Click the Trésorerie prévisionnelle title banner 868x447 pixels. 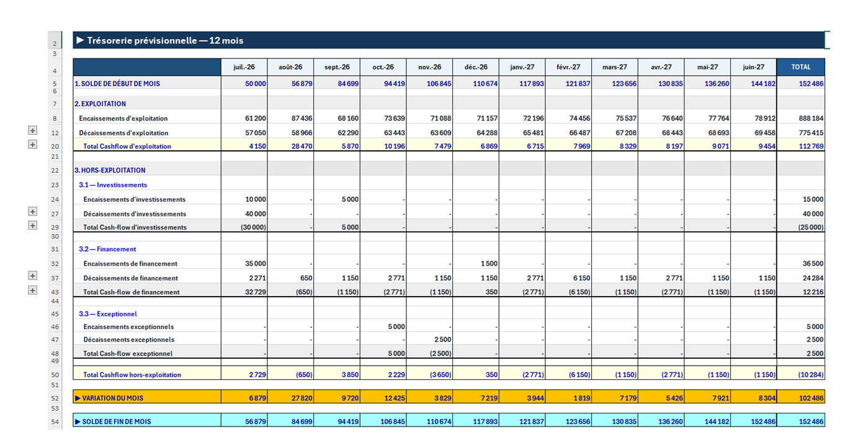(449, 40)
